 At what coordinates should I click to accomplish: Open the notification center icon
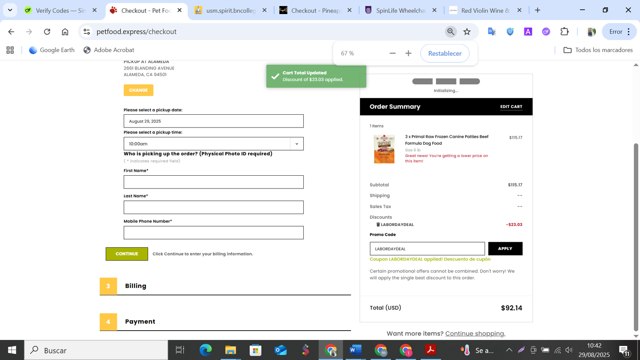(x=624, y=350)
